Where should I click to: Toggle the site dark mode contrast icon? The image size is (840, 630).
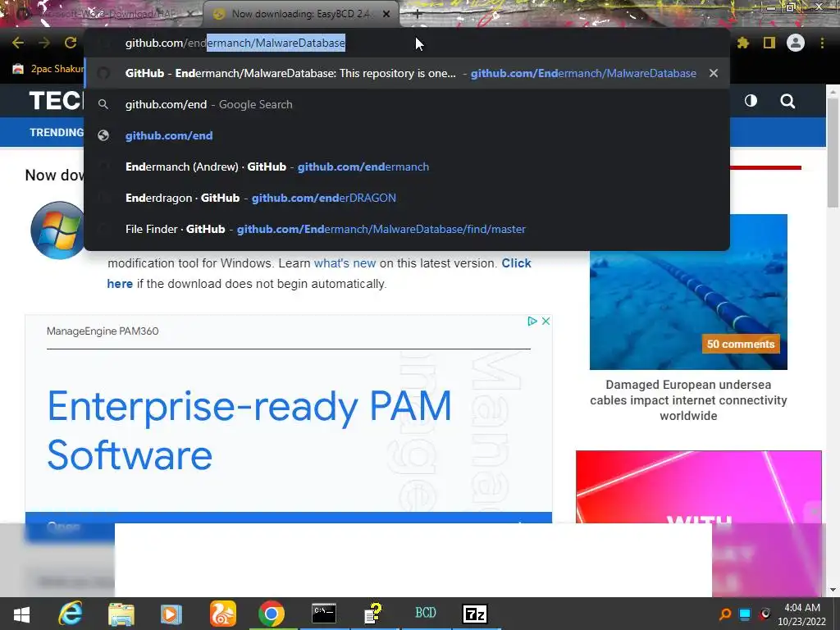point(751,101)
